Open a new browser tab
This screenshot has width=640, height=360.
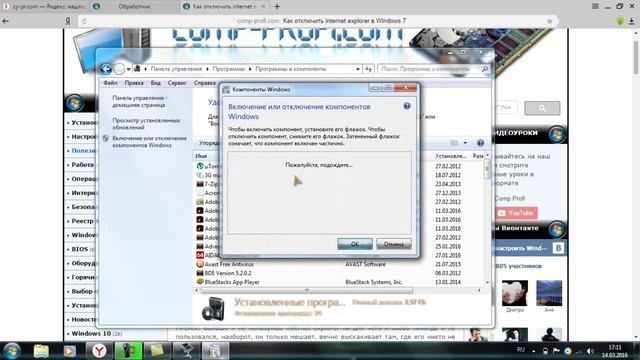277,7
